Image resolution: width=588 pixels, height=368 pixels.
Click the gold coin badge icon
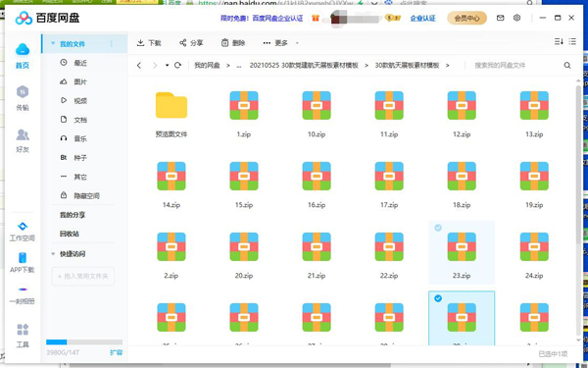pos(393,18)
